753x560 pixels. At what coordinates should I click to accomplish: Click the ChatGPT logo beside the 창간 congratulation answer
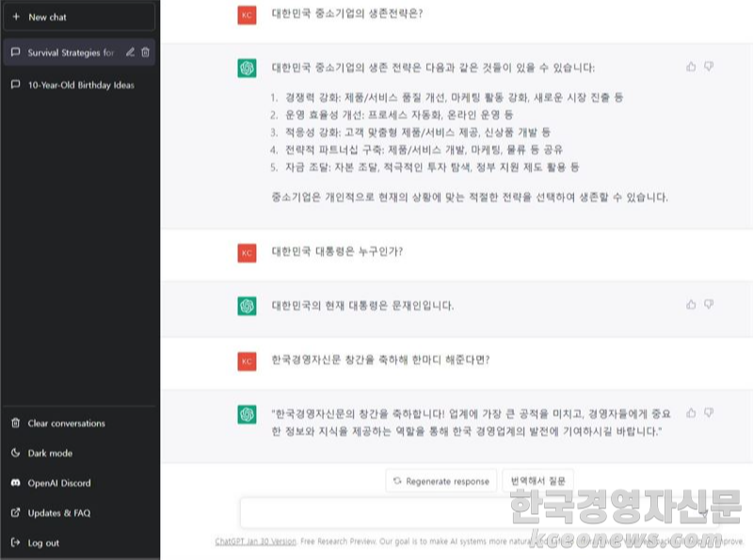[247, 414]
